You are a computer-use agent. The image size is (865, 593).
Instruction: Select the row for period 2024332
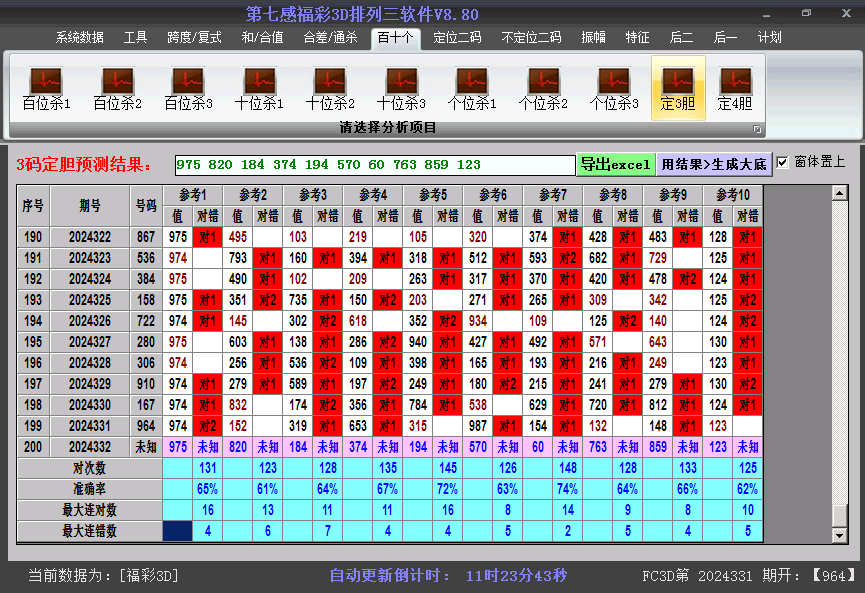[389, 447]
